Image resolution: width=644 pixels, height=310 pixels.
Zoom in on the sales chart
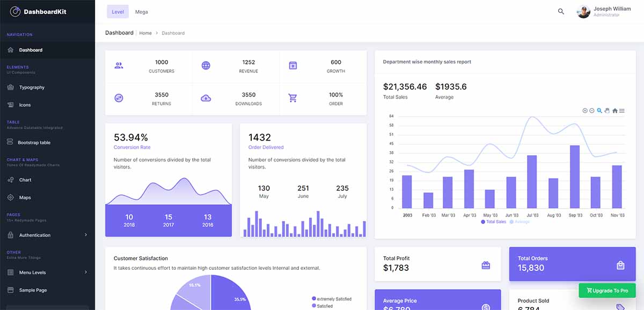[x=585, y=110]
